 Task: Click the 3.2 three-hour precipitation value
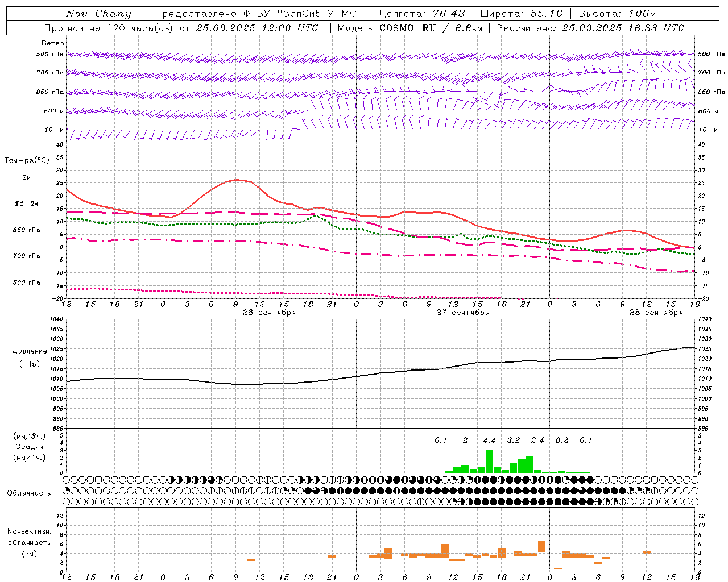[514, 440]
